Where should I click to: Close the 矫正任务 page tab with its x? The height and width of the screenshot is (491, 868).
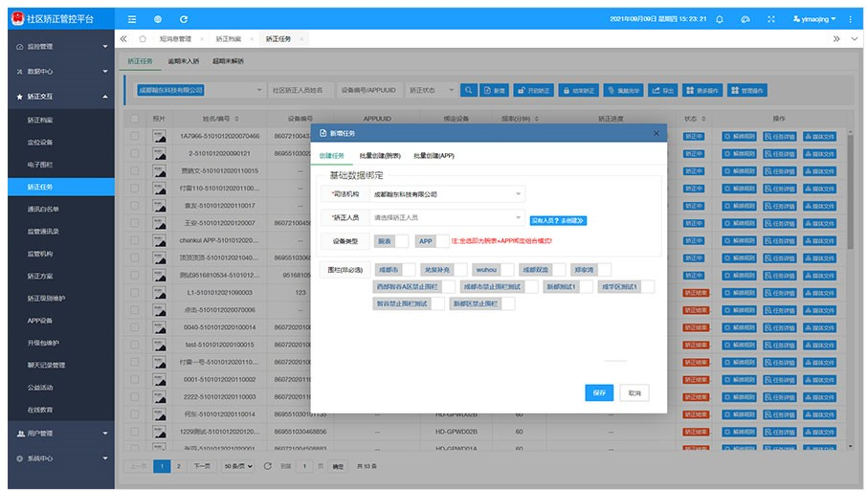tap(301, 38)
